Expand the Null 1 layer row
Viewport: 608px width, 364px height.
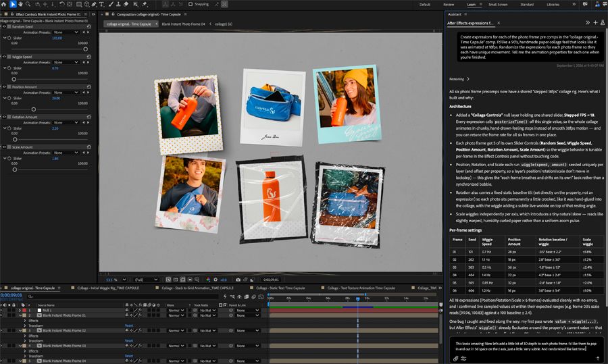coord(20,311)
